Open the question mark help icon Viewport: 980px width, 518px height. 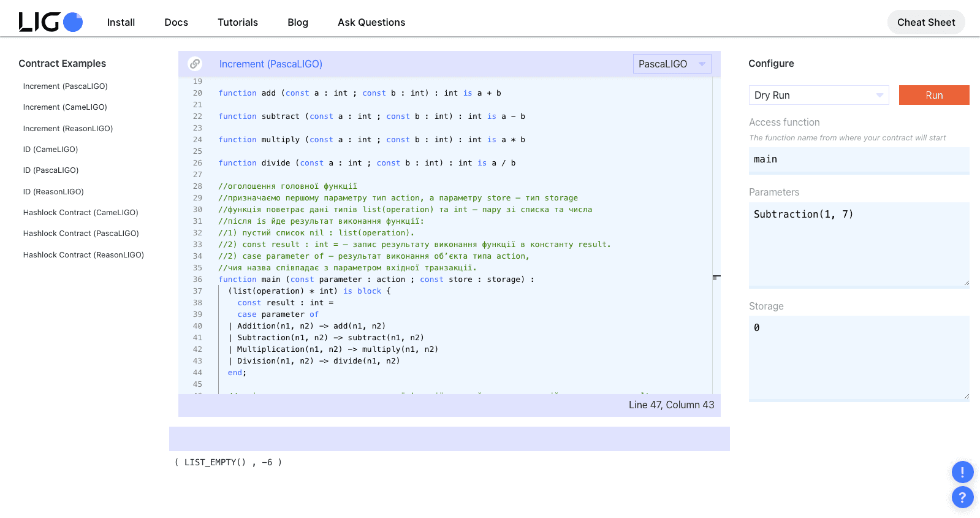(962, 497)
